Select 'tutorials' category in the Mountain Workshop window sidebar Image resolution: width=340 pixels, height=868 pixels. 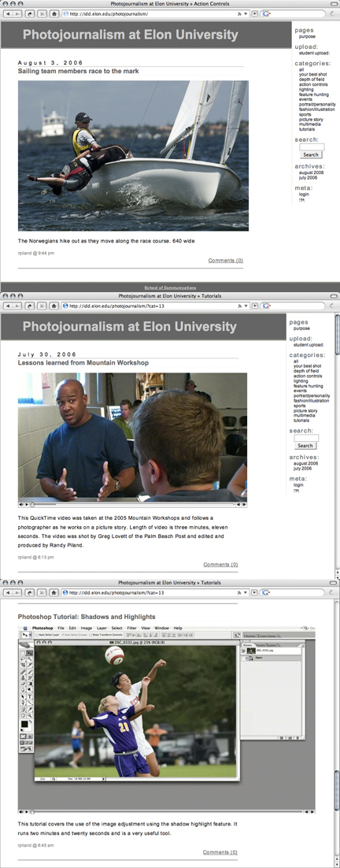[x=302, y=421]
